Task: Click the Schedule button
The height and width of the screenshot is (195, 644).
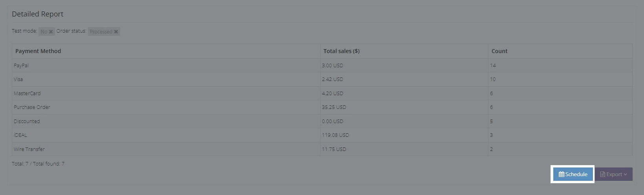Action: 573,174
